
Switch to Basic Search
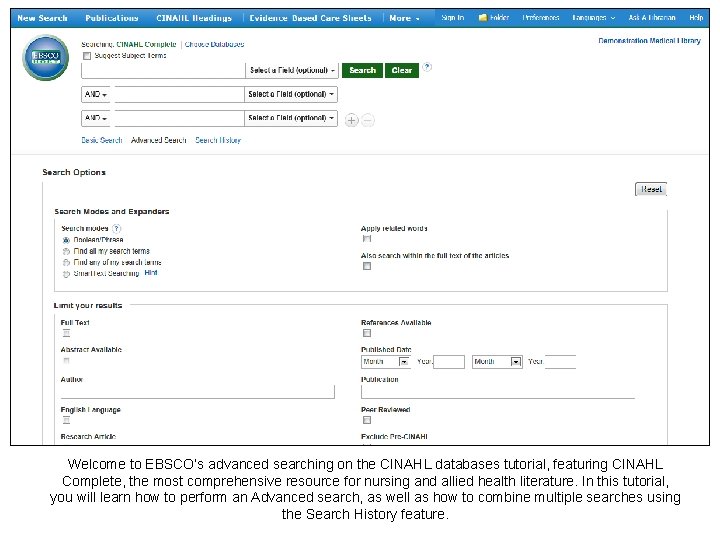(101, 140)
